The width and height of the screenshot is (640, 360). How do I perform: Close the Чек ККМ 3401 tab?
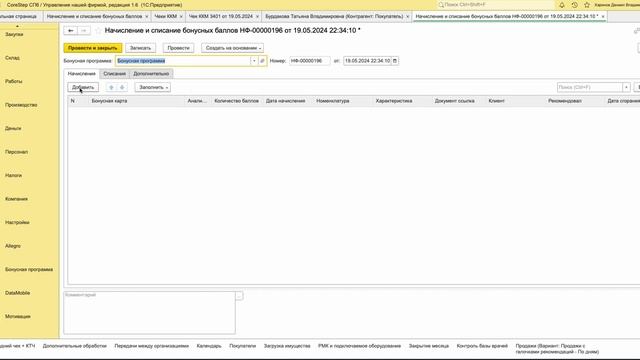[257, 16]
